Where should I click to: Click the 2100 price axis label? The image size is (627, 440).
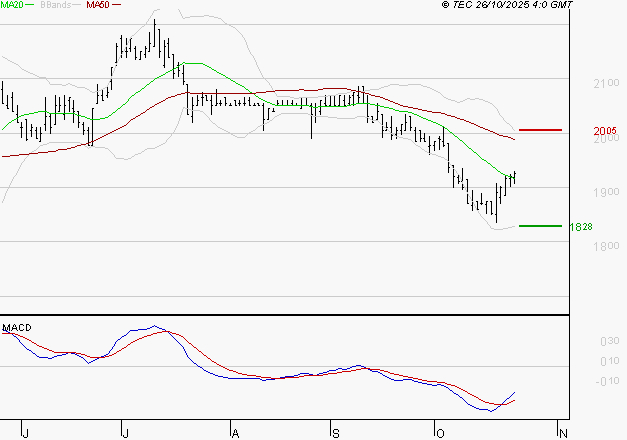click(x=606, y=83)
